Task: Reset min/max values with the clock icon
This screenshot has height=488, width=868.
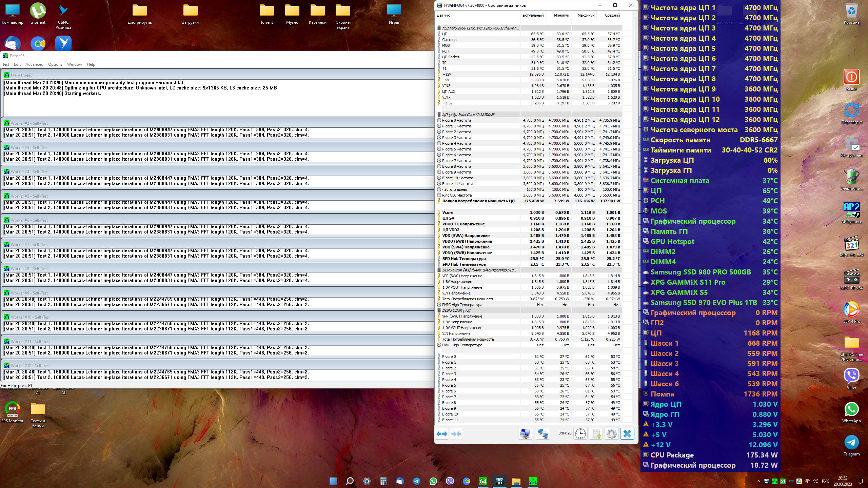Action: click(x=580, y=434)
